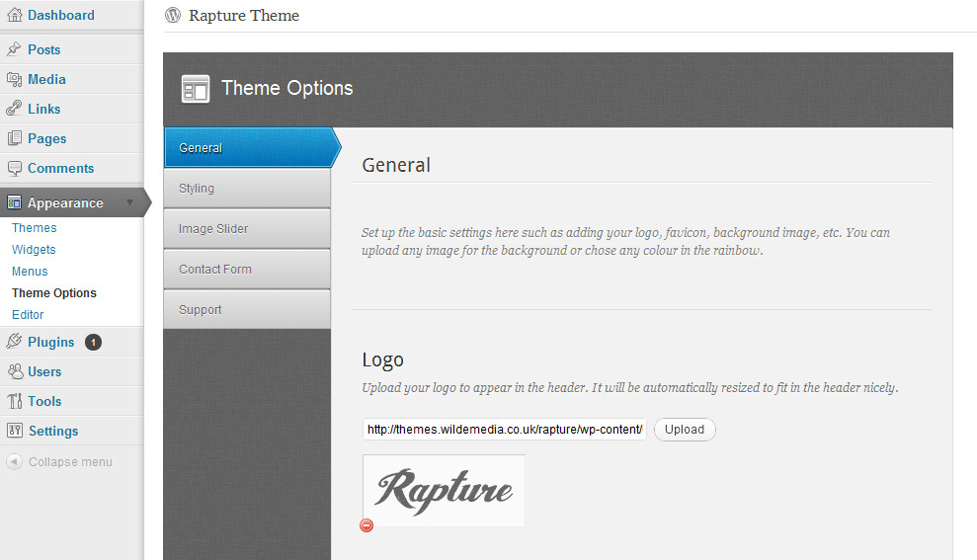This screenshot has width=977, height=560.
Task: Switch to the Support tab
Action: (247, 309)
